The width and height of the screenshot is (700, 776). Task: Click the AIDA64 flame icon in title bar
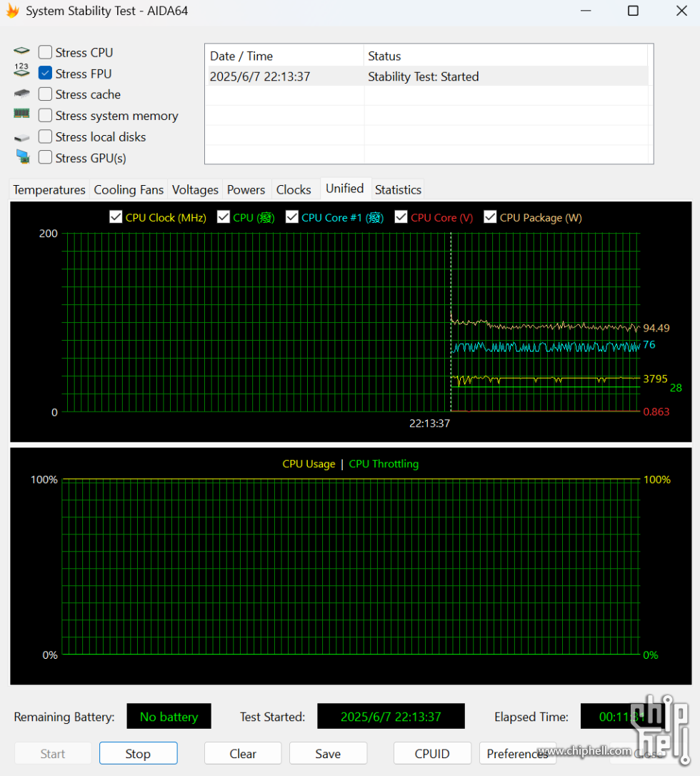[x=12, y=11]
